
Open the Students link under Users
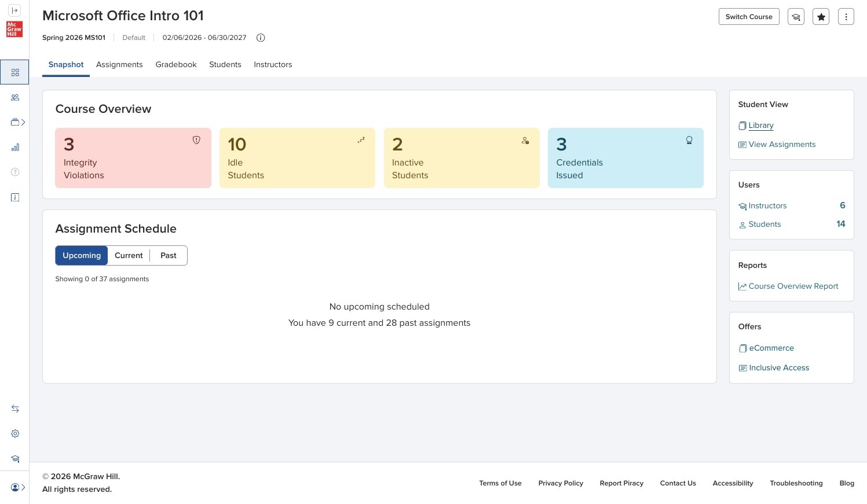(x=764, y=225)
